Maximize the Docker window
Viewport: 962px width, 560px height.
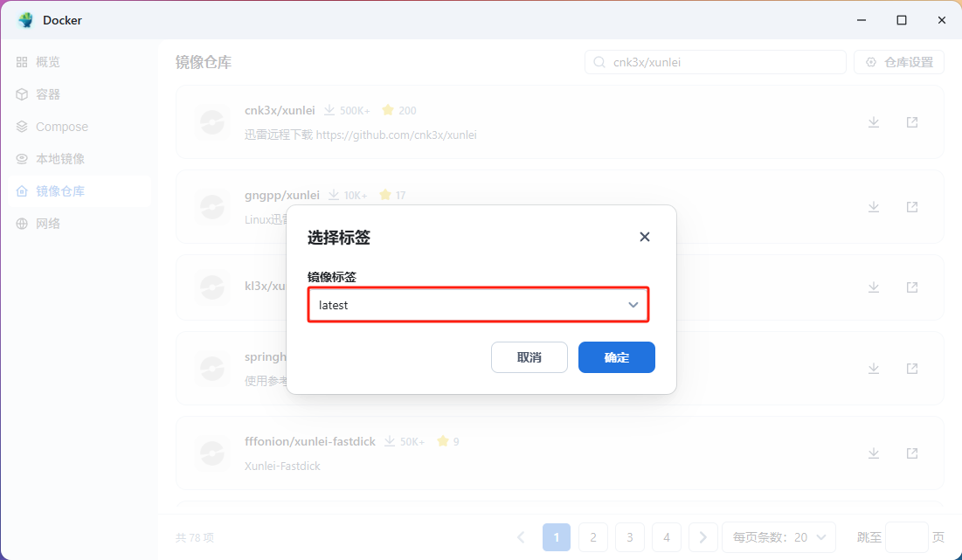point(901,20)
